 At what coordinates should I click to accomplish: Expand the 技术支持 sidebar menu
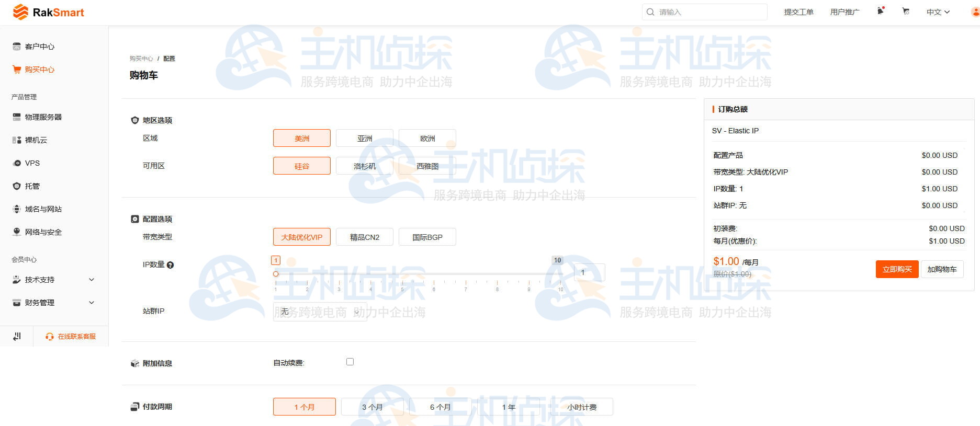(x=53, y=280)
